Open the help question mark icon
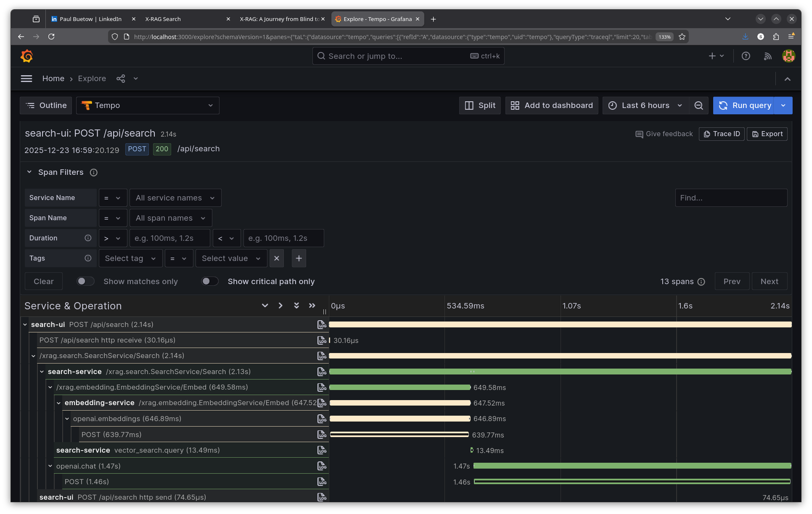Viewport: 812px width, 514px height. click(x=746, y=56)
